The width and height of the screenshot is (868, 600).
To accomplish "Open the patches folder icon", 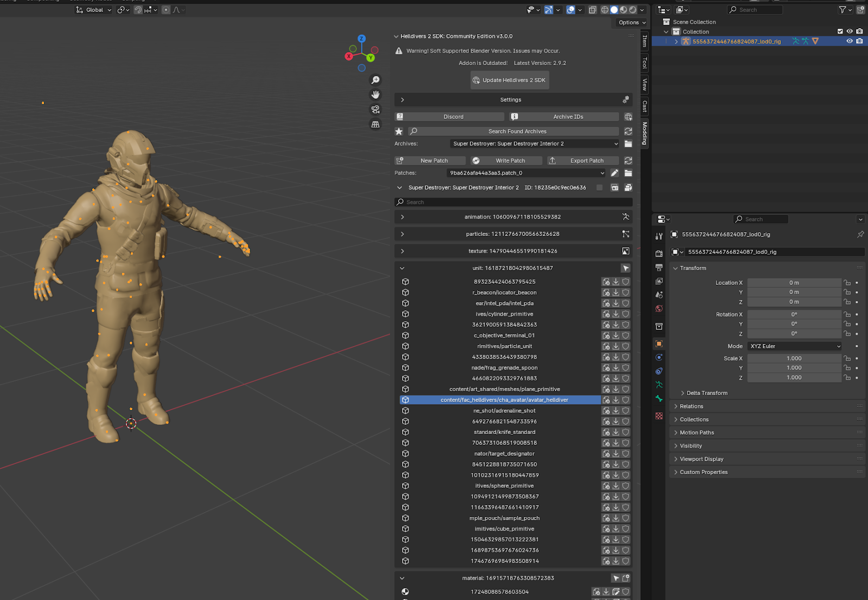I will click(628, 173).
